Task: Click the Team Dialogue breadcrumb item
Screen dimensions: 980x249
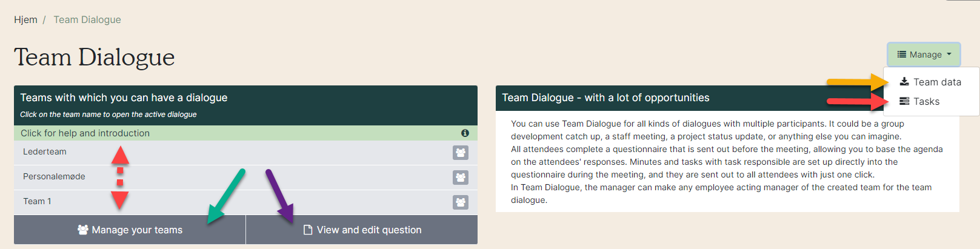Action: [x=87, y=19]
